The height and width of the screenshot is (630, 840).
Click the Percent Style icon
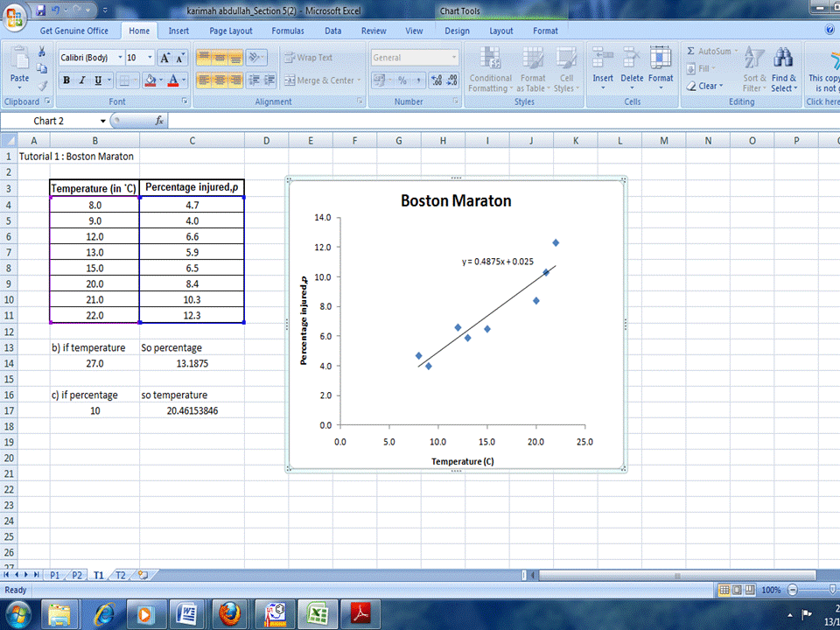coord(402,80)
